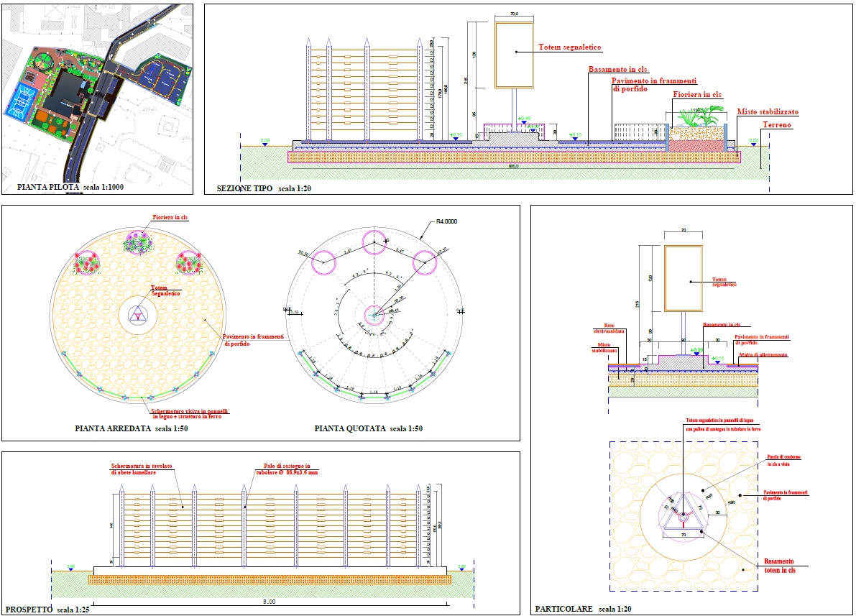Select the 'SEZIONE TIPO scala 1:20' title
Screen dimensions: 856x616
[x=263, y=188]
